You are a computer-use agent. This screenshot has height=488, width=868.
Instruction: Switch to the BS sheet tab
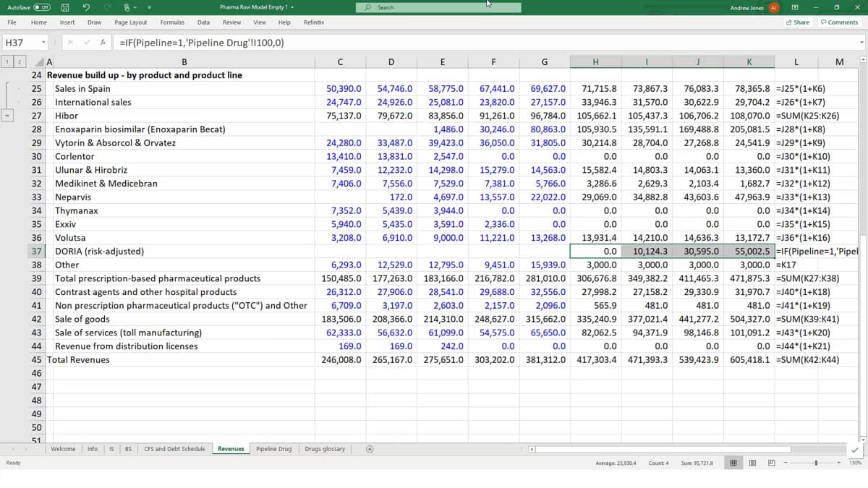coord(128,449)
